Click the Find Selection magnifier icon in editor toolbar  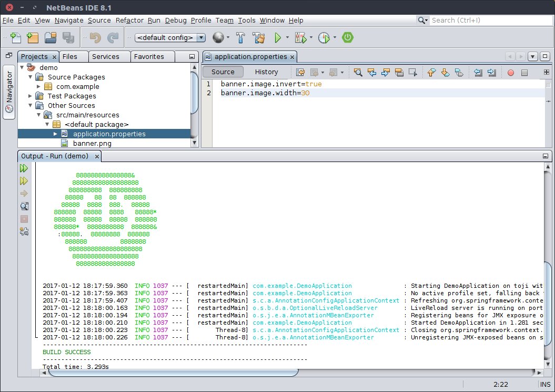pyautogui.click(x=358, y=72)
